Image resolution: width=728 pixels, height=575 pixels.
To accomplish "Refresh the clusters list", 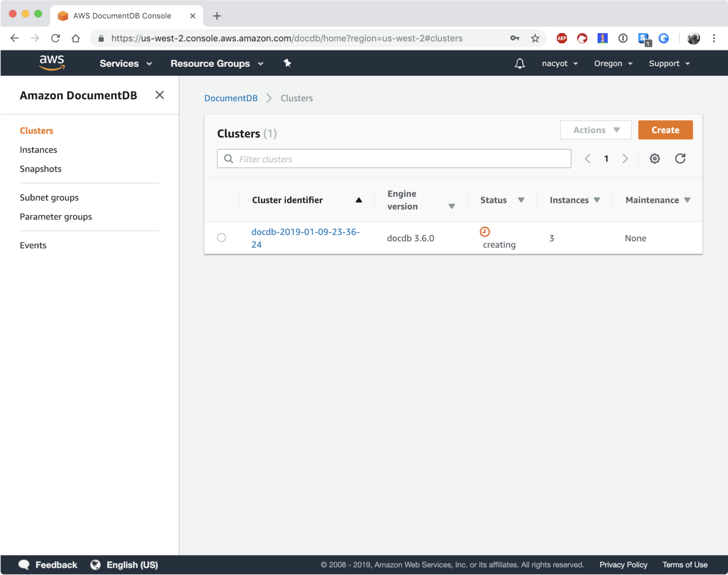I will (x=680, y=158).
